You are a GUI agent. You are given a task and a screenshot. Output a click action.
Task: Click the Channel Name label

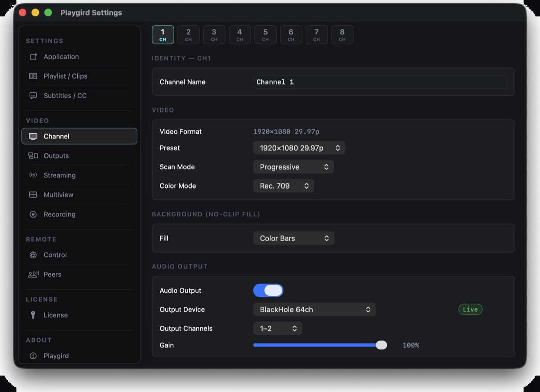tap(182, 82)
